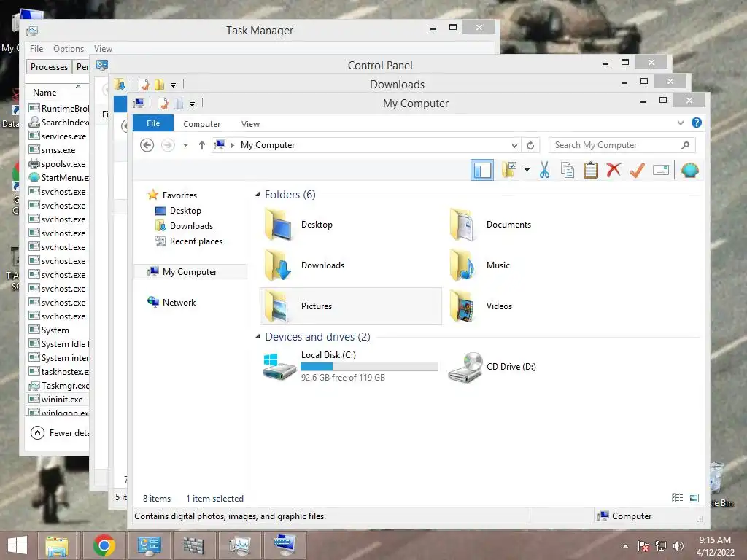Click the Search My Computer field
747x560 pixels.
(x=622, y=145)
